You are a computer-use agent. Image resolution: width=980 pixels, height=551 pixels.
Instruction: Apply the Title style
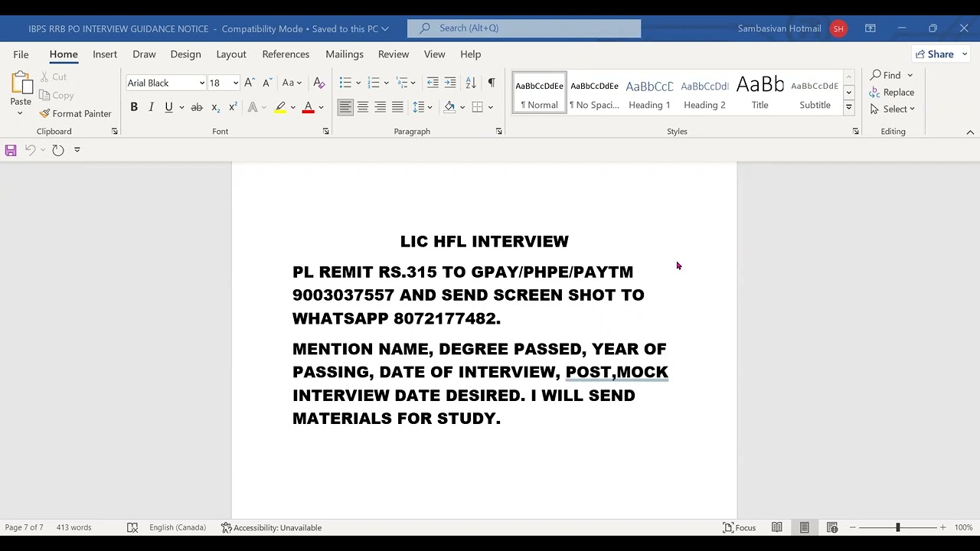click(759, 93)
